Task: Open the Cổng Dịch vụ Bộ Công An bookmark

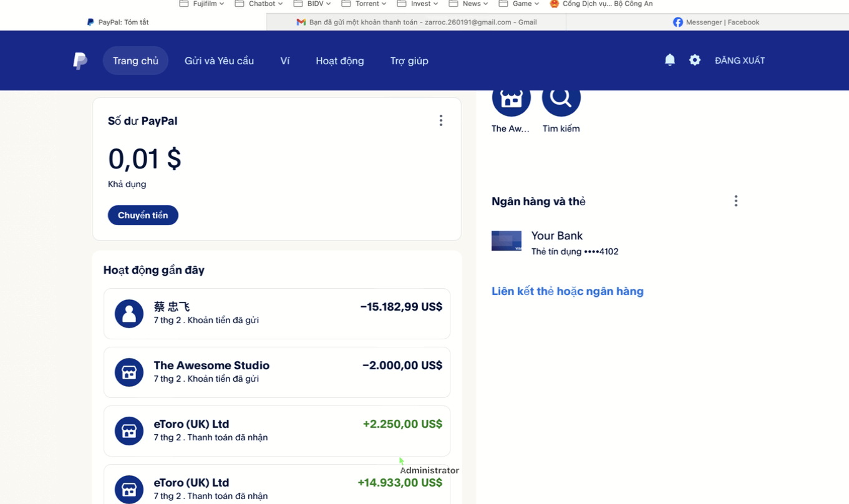Action: (x=601, y=4)
